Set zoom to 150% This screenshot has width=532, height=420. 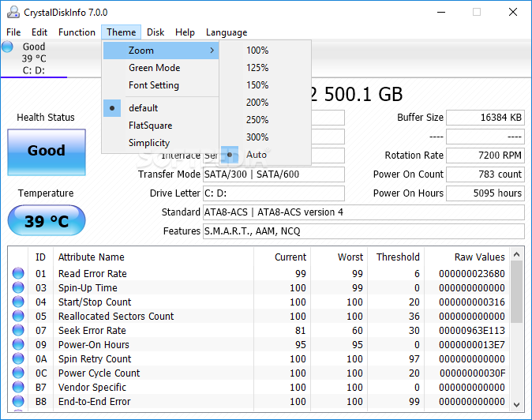click(265, 85)
